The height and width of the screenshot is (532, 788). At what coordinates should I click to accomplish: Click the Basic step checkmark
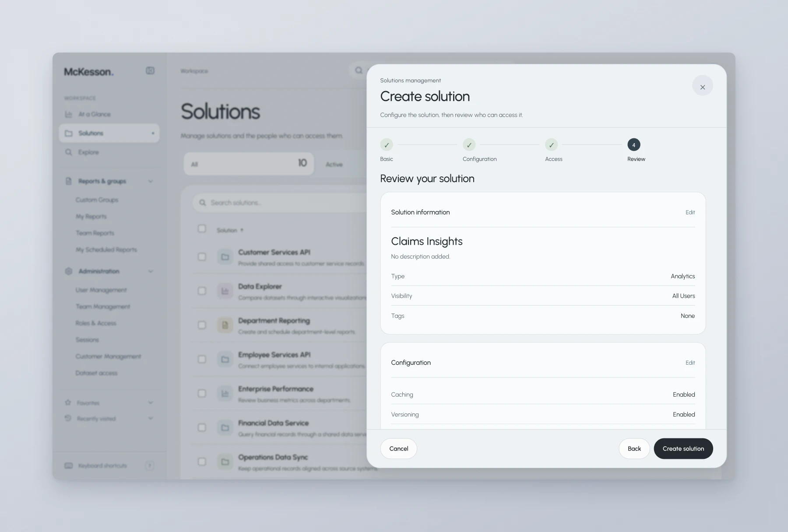pyautogui.click(x=387, y=145)
